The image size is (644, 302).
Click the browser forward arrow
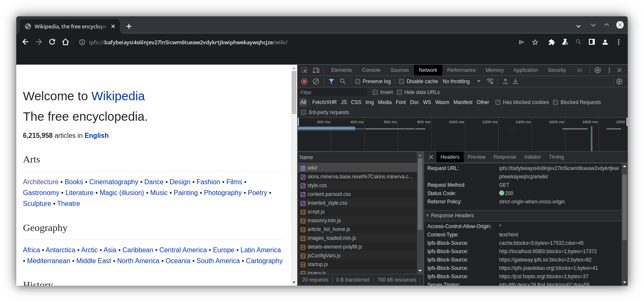point(39,42)
